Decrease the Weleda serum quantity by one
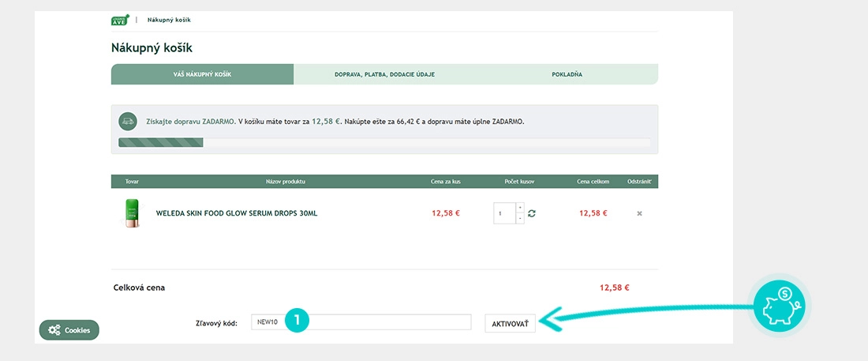The height and width of the screenshot is (361, 868). point(520,219)
